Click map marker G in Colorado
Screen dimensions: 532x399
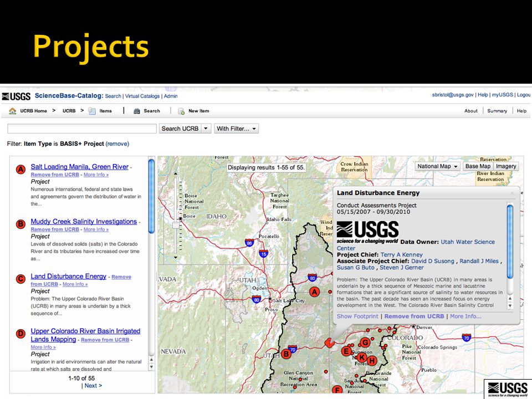tap(365, 342)
